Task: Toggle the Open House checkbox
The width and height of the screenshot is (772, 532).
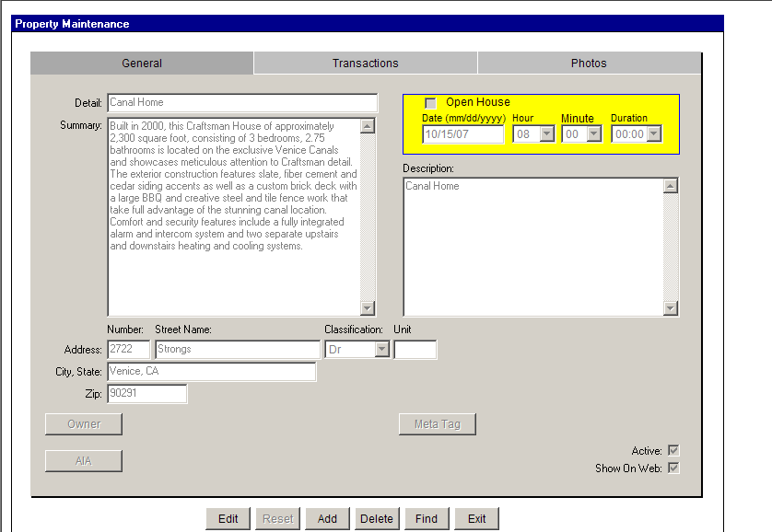Action: tap(430, 103)
